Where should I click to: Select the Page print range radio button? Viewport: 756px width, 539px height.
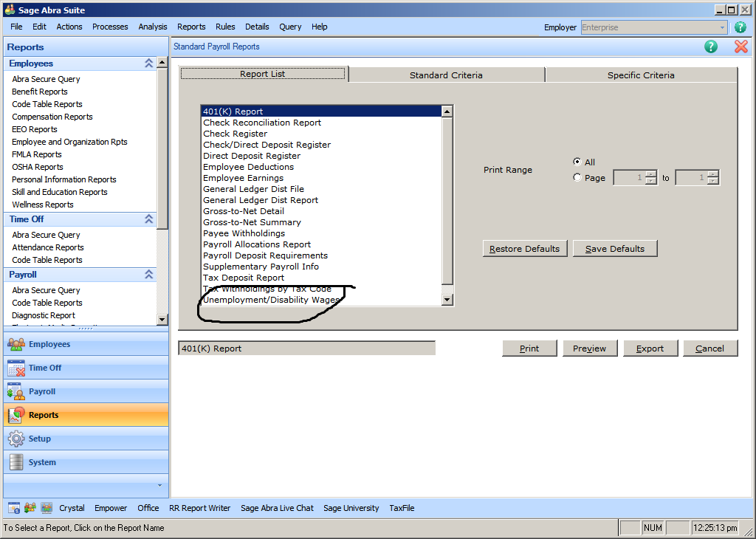[x=577, y=177]
